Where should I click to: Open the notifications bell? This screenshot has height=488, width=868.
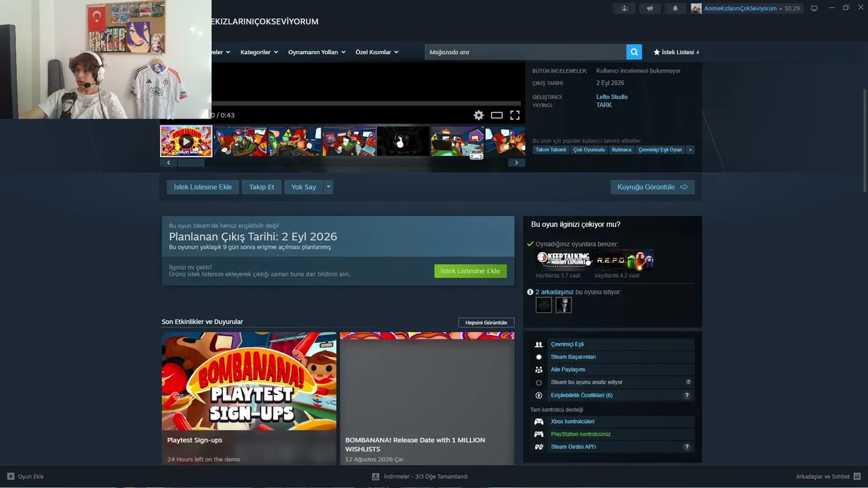point(675,9)
